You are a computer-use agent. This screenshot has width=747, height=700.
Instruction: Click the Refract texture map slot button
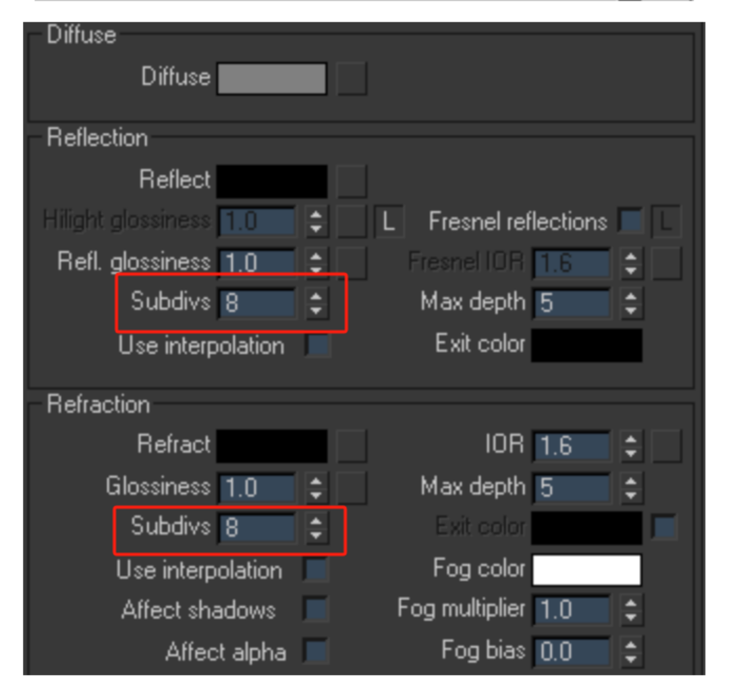click(x=352, y=446)
